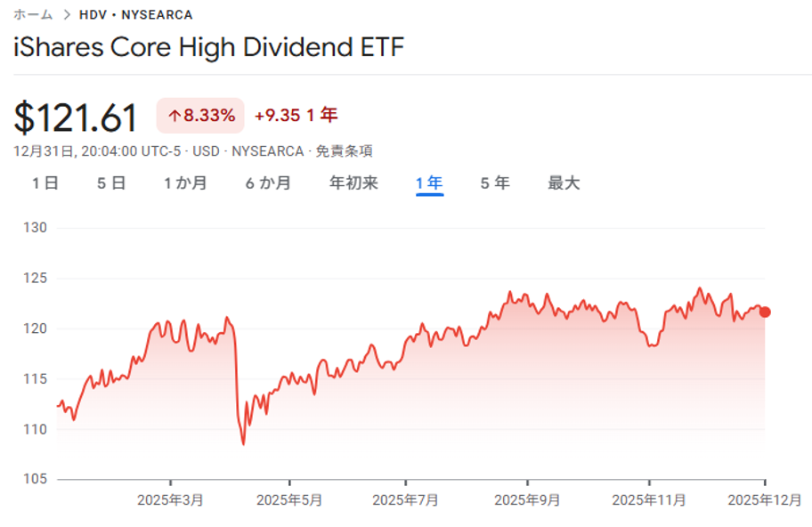The height and width of the screenshot is (527, 812).
Task: Open the 免責条項 disclaimer link
Action: click(x=345, y=151)
